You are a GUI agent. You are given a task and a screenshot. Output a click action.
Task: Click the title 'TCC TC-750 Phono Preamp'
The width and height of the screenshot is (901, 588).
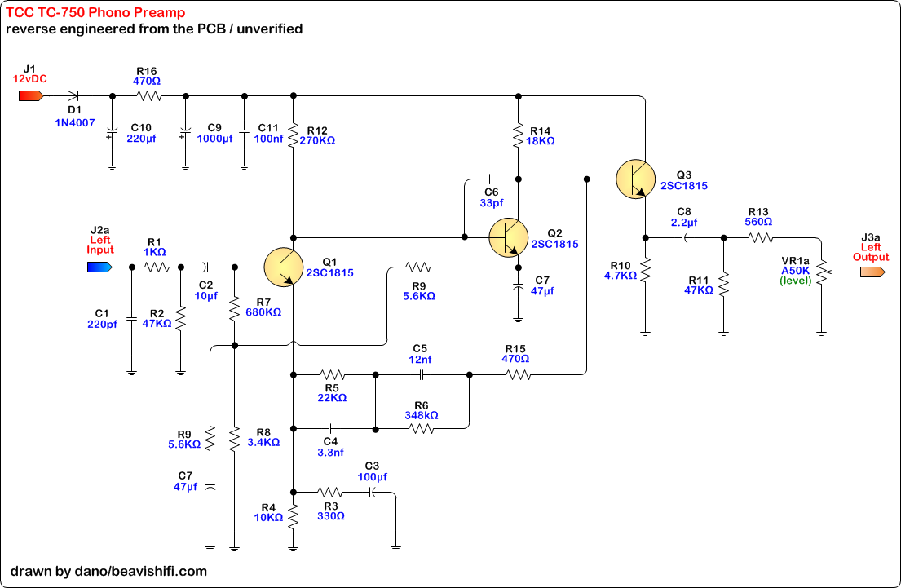coord(95,12)
